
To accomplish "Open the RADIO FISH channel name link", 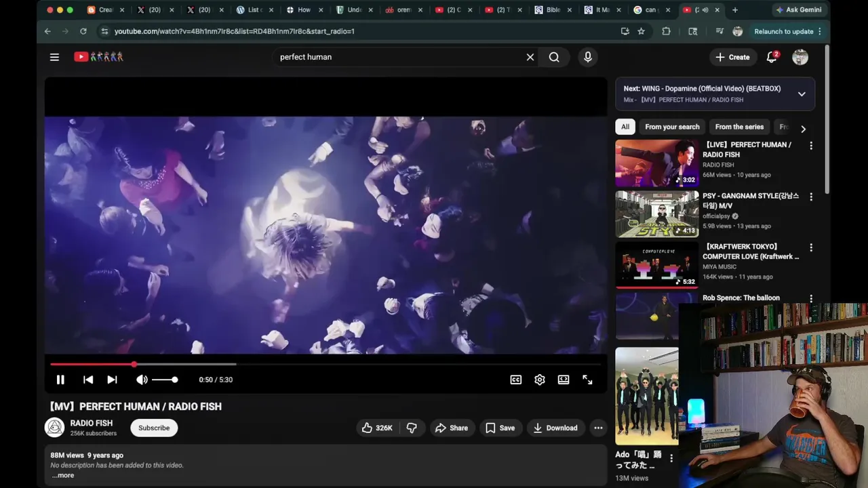I will (x=92, y=423).
